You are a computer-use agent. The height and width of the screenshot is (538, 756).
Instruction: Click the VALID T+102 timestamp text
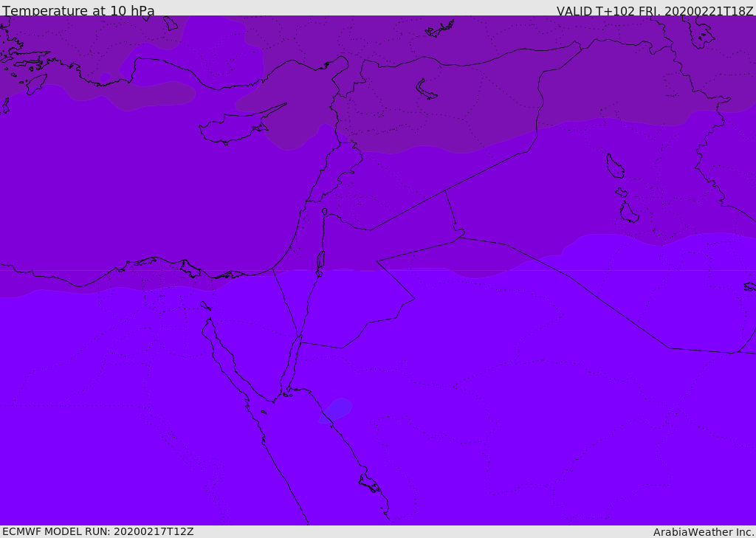point(655,11)
